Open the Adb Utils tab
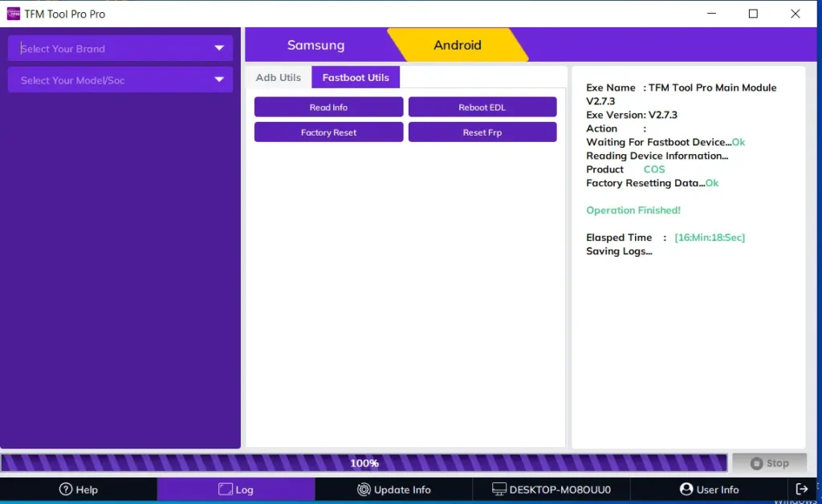The image size is (822, 504). tap(278, 78)
